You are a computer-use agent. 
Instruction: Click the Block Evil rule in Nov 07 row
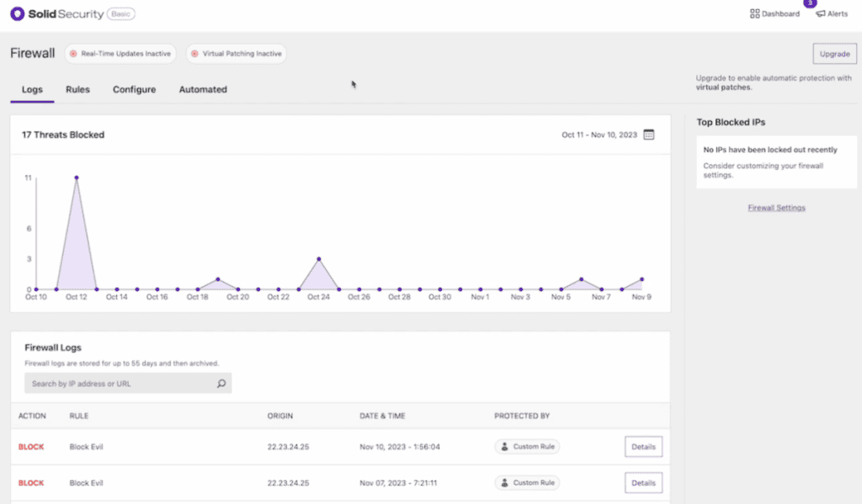pos(87,483)
